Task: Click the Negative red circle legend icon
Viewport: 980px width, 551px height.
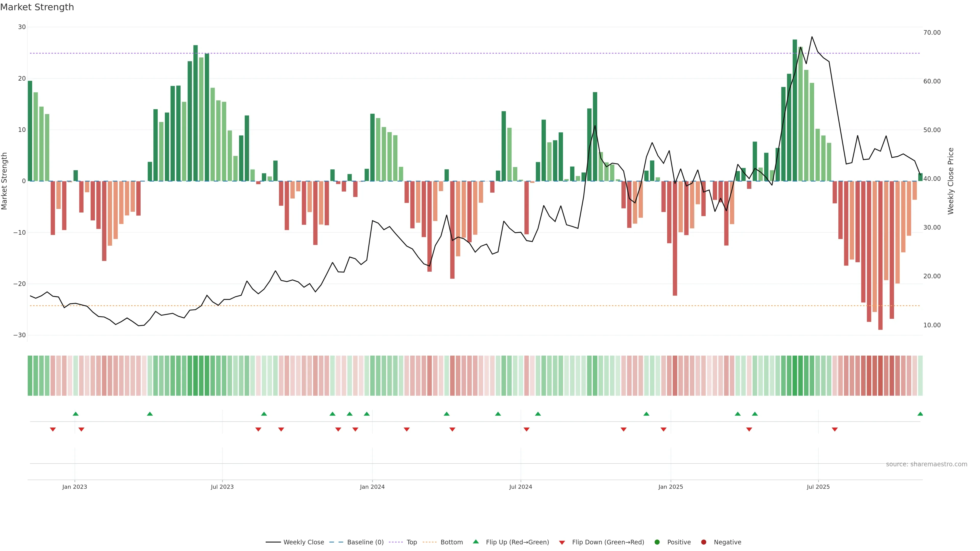Action: point(703,542)
